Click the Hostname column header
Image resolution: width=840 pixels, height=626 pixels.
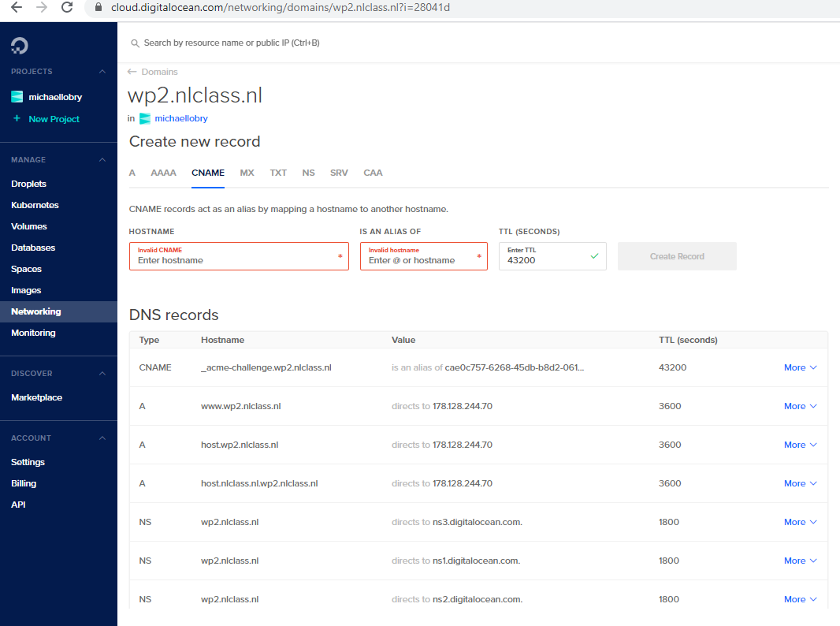(222, 340)
